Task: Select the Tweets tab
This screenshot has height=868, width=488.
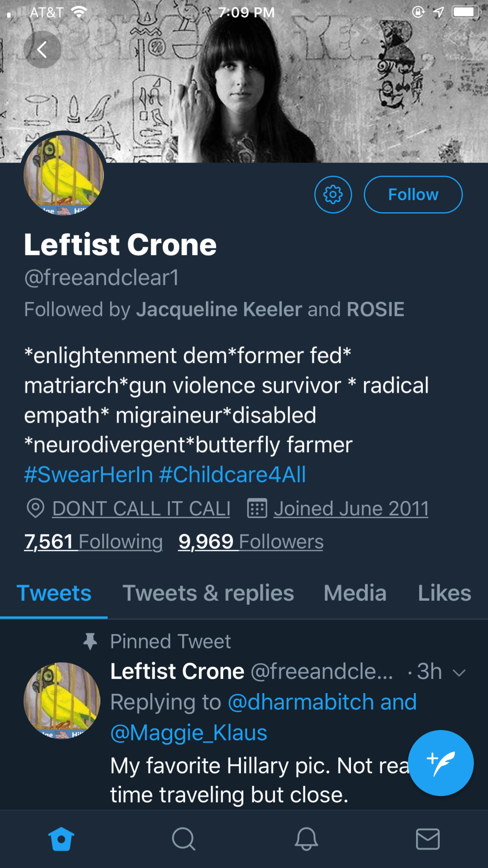Action: 54,593
